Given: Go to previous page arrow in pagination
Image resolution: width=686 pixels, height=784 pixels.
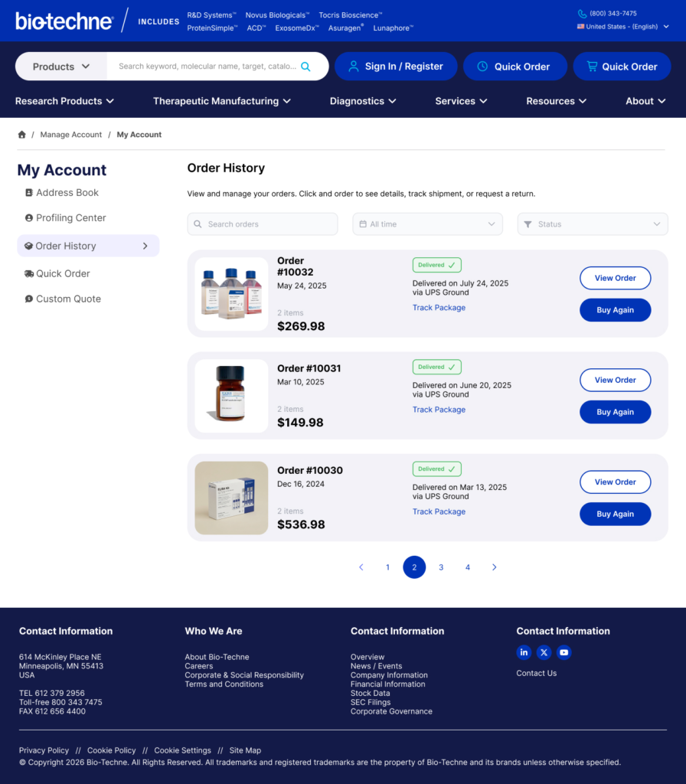Looking at the screenshot, I should (x=361, y=567).
